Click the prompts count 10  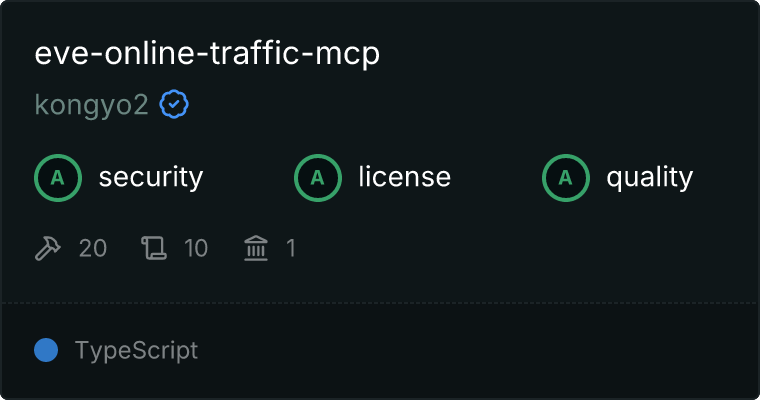[x=196, y=248]
